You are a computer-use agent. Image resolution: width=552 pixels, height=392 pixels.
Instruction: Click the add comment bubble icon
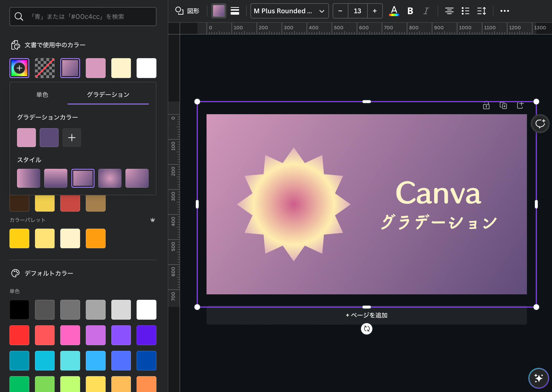pyautogui.click(x=540, y=124)
